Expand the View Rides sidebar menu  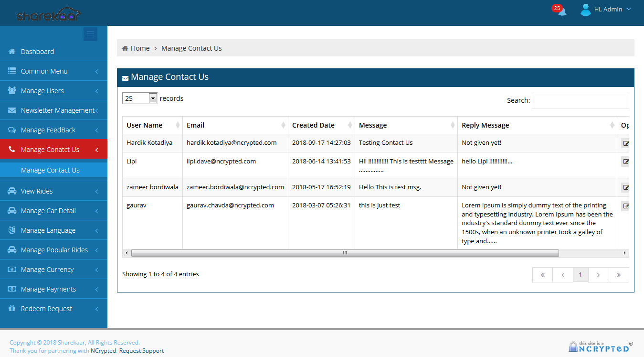coord(37,191)
